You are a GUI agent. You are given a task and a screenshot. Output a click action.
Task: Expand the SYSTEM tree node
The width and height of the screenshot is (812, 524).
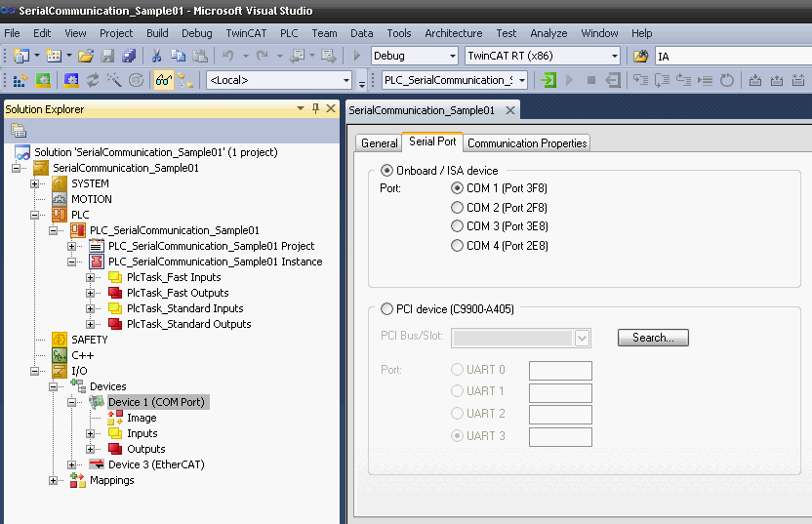[35, 183]
